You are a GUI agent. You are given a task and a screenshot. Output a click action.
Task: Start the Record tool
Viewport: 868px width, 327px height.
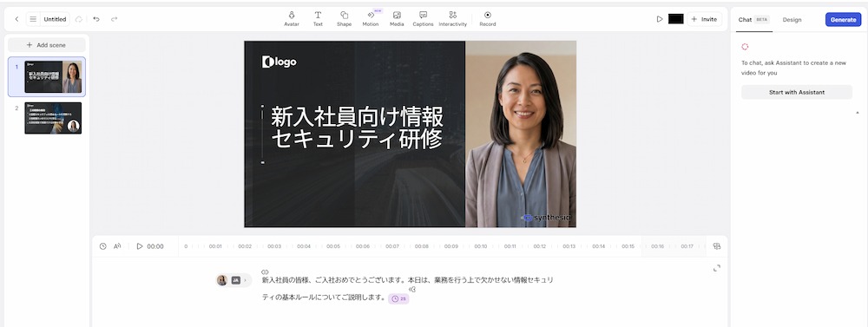tap(488, 19)
